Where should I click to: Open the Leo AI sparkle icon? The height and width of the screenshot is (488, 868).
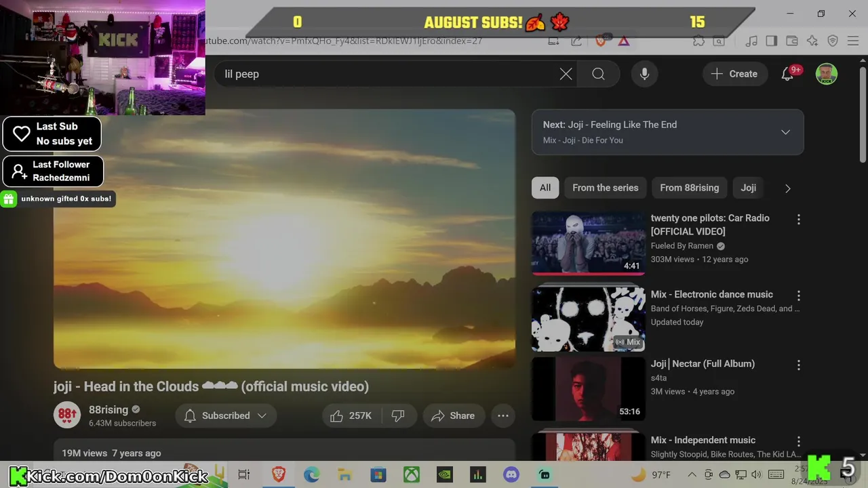[812, 41]
